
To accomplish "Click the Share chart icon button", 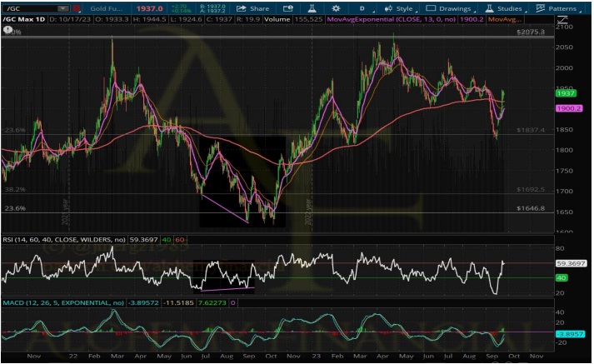I will point(251,7).
